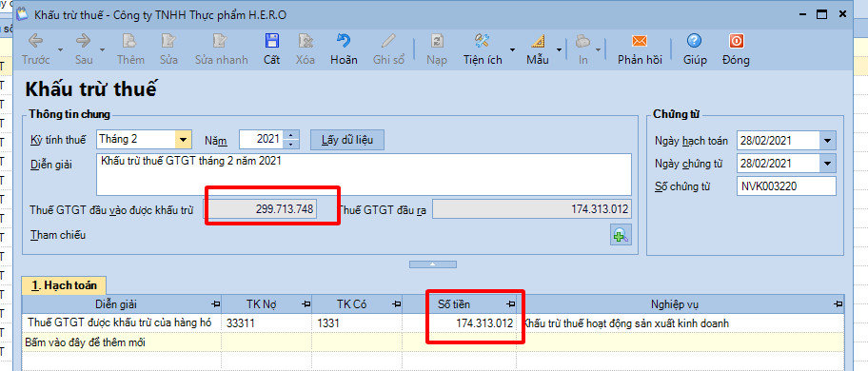Click Bấm vào đây để thêm mới row
868x371 pixels.
(433, 342)
